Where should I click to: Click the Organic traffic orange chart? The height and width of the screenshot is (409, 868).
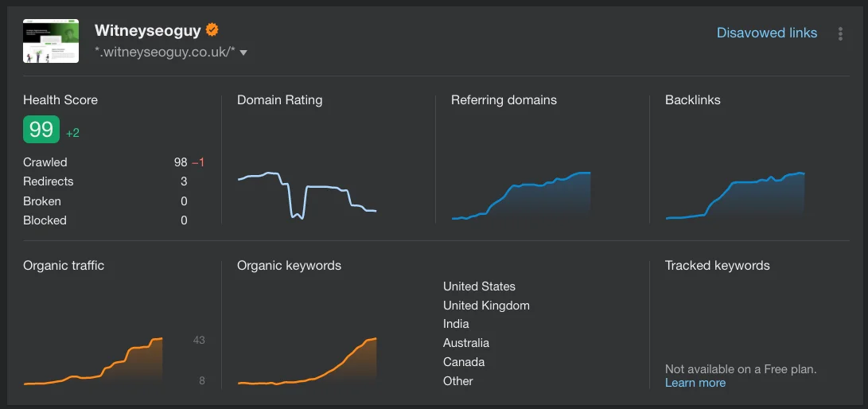(x=93, y=361)
